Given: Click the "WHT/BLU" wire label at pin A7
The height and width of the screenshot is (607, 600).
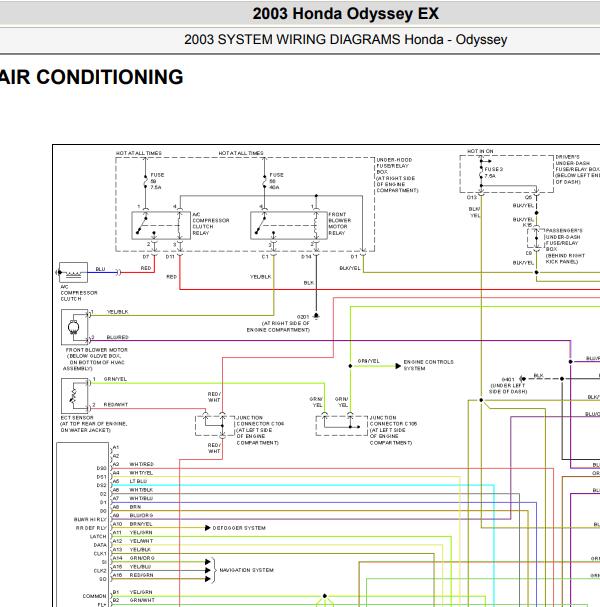Looking at the screenshot, I should coord(141,498).
